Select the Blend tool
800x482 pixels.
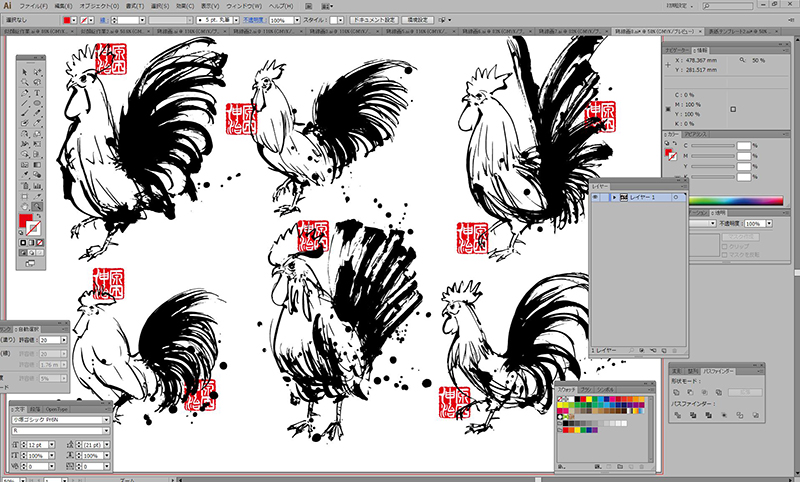pyautogui.click(x=37, y=174)
